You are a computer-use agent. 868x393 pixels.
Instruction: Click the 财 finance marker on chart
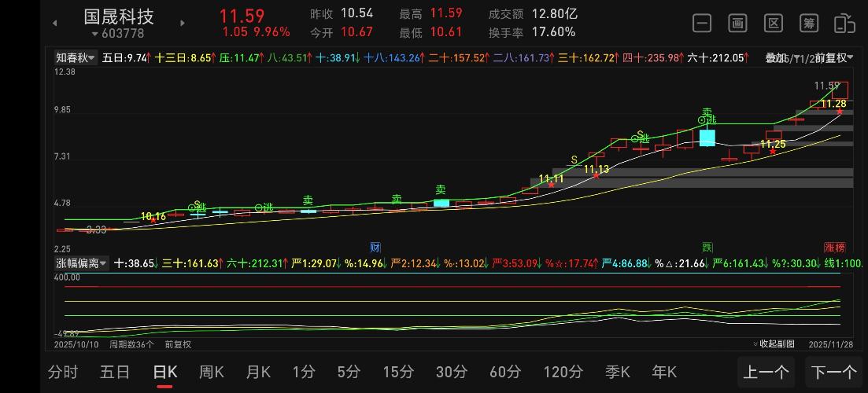(376, 248)
